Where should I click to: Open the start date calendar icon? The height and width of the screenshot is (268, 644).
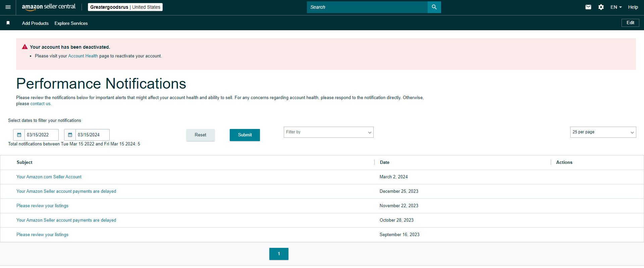pos(19,135)
